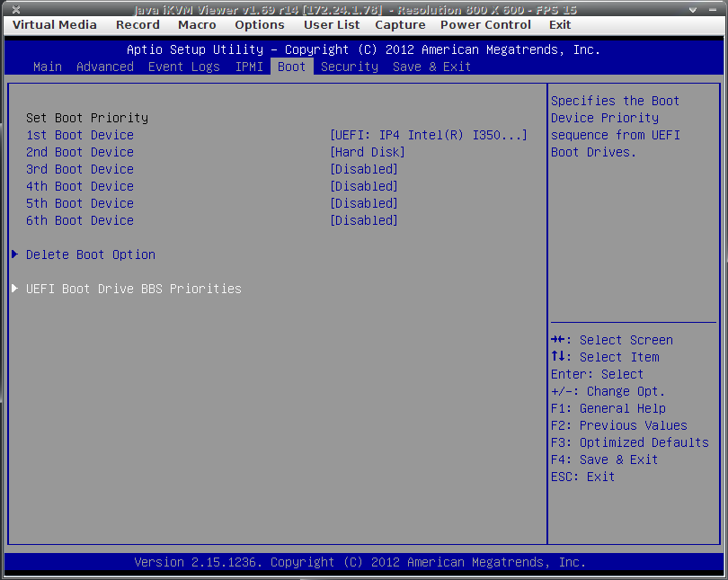Switch to the Security tab
The image size is (728, 580).
coord(350,67)
